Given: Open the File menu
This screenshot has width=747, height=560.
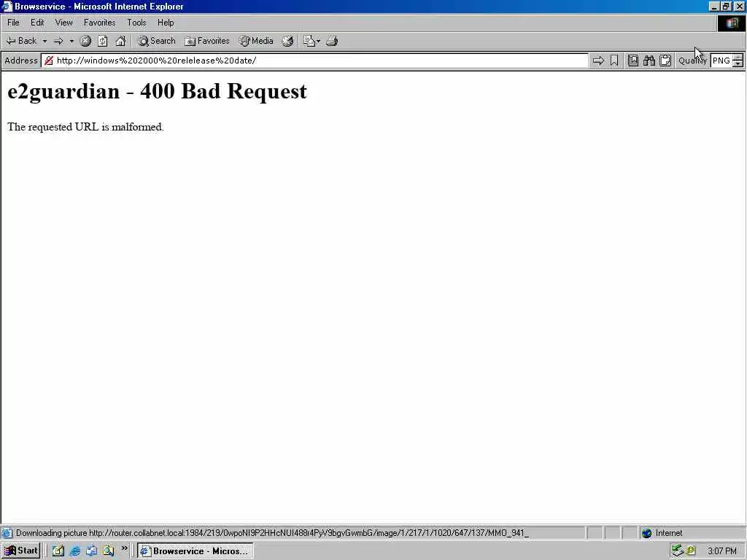Looking at the screenshot, I should [x=13, y=23].
